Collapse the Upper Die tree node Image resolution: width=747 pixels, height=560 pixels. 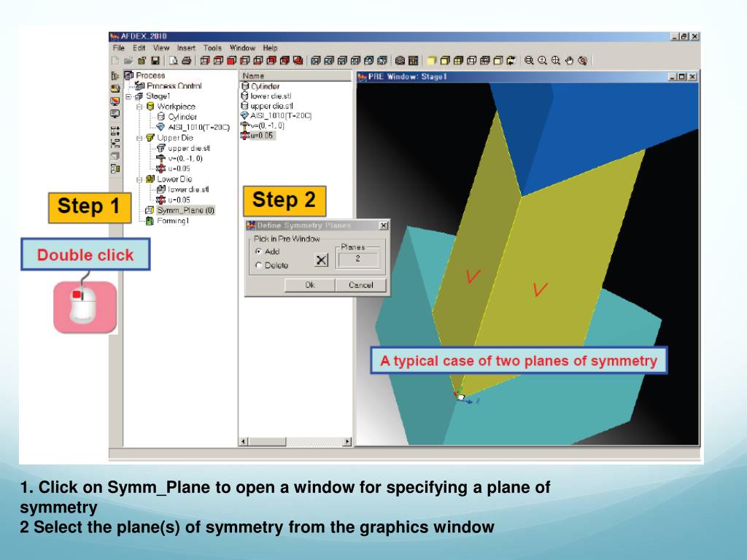click(139, 138)
